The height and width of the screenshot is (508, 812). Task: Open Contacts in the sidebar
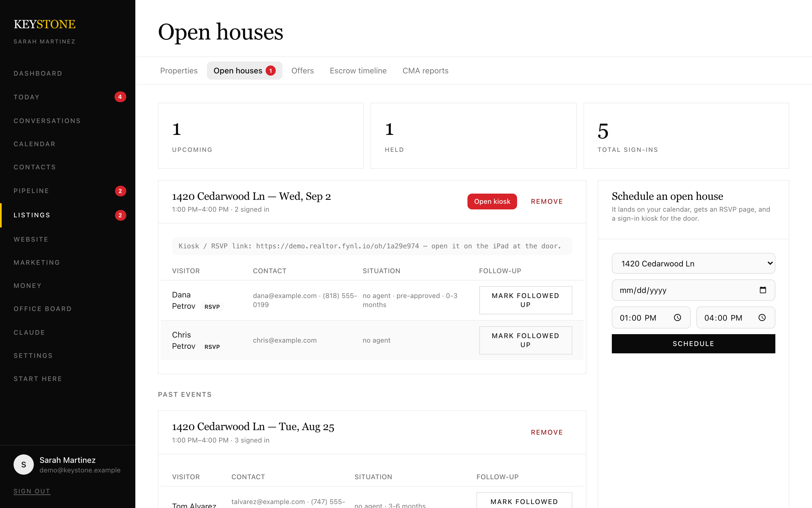(x=67, y=167)
